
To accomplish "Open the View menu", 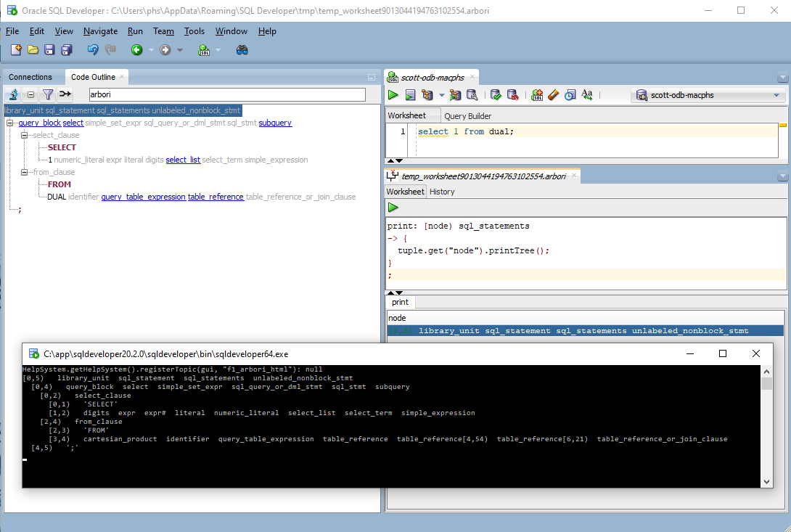I will (64, 31).
